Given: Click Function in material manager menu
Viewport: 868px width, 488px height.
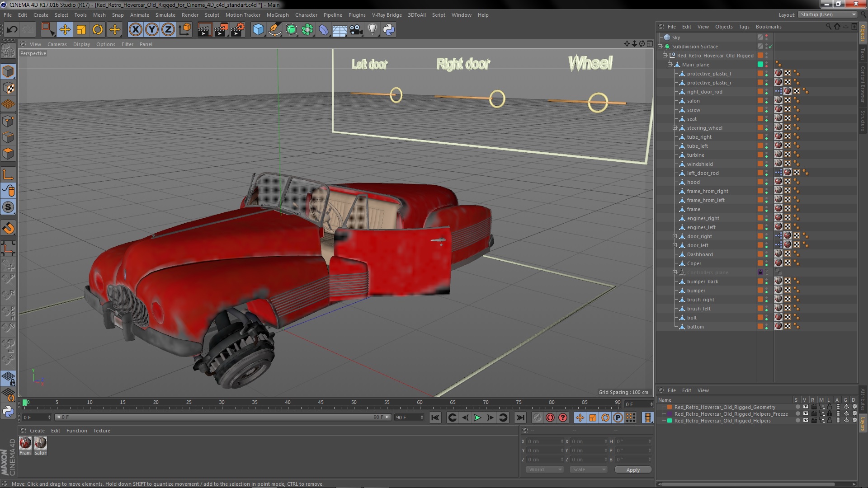Looking at the screenshot, I should [77, 431].
